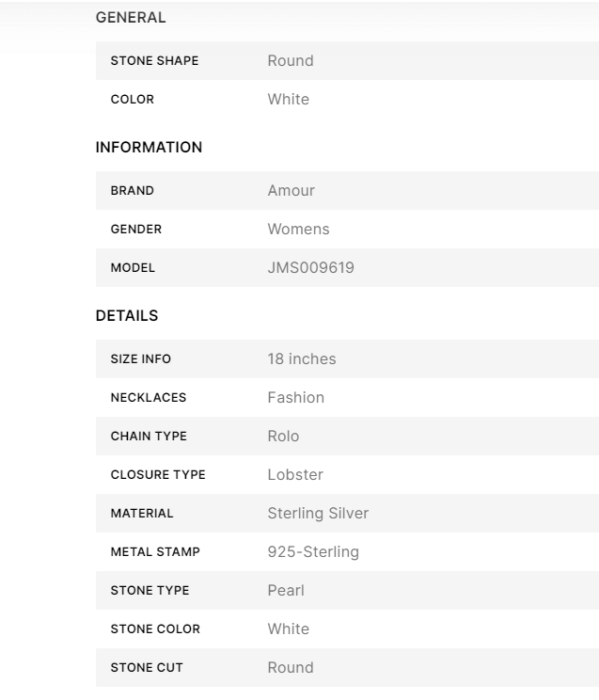
Task: Click the 925-Sterling metal stamp value
Action: (313, 552)
